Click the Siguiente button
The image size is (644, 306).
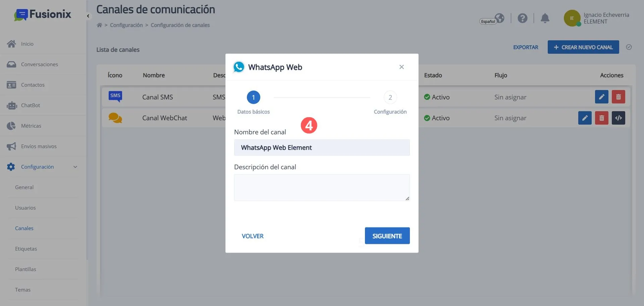click(x=387, y=236)
